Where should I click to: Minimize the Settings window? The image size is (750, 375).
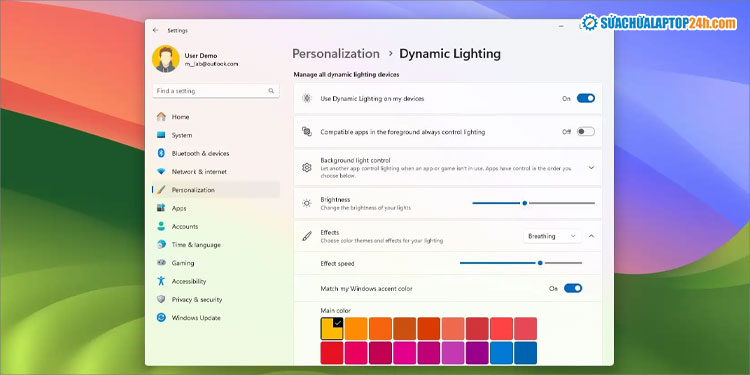coord(561,27)
